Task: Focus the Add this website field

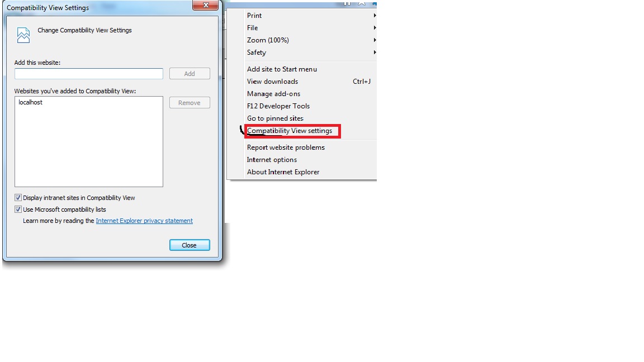Action: coord(89,74)
